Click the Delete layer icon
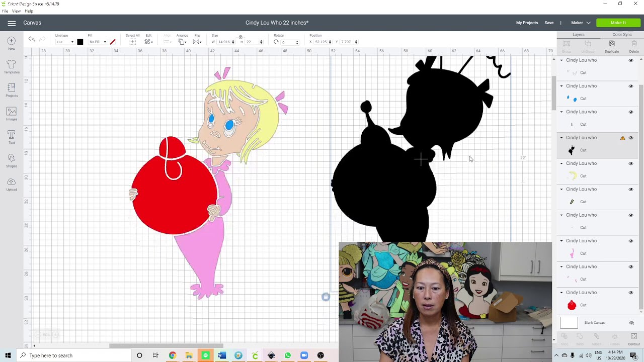The image size is (644, 362). pos(634,46)
